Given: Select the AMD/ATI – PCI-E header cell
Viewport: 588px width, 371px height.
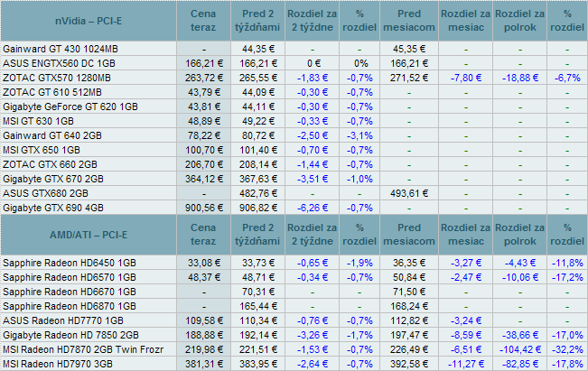Looking at the screenshot, I should tap(89, 235).
